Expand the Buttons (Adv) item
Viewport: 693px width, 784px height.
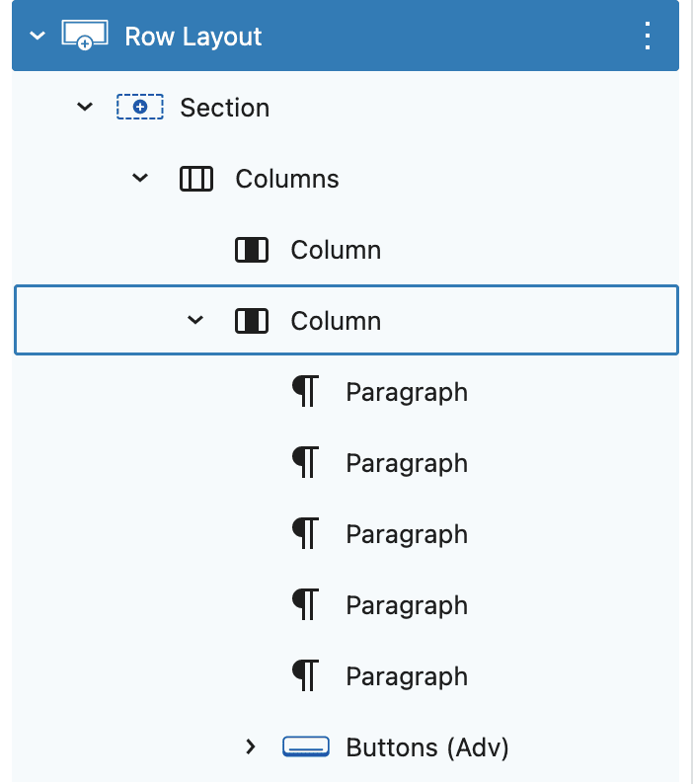pos(251,746)
